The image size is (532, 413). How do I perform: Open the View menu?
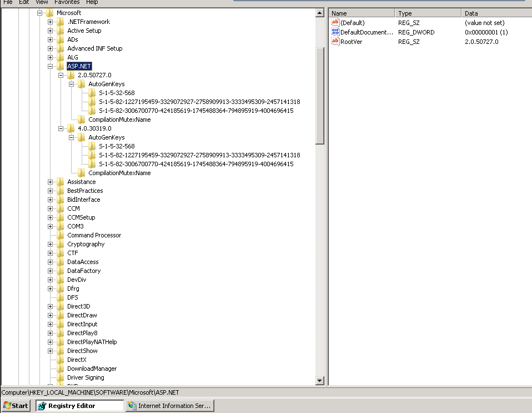(42, 2)
